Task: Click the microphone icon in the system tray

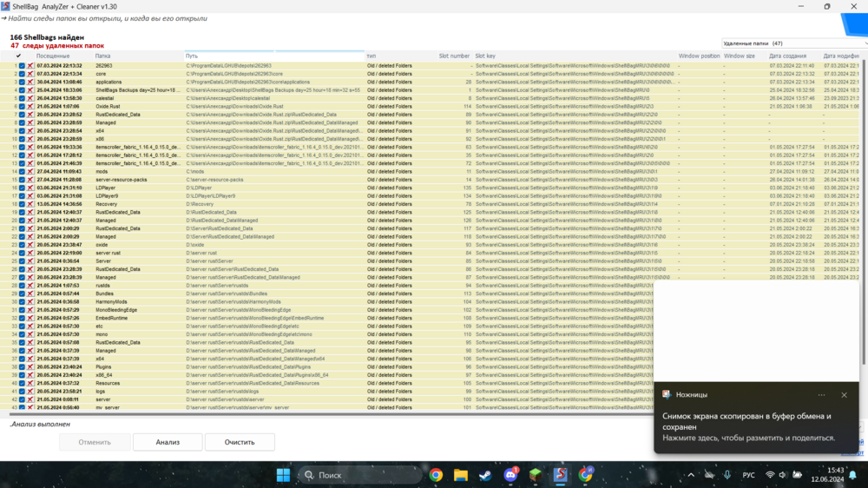Action: point(727,475)
